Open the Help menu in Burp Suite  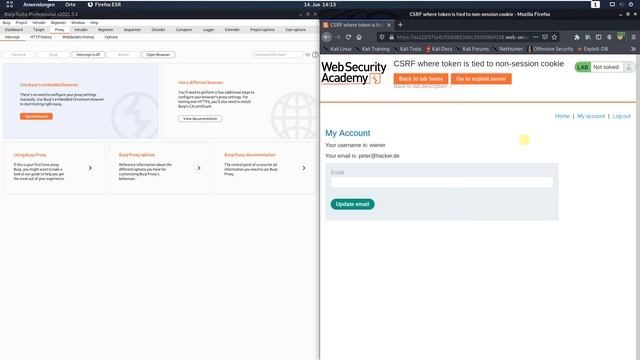(94, 22)
